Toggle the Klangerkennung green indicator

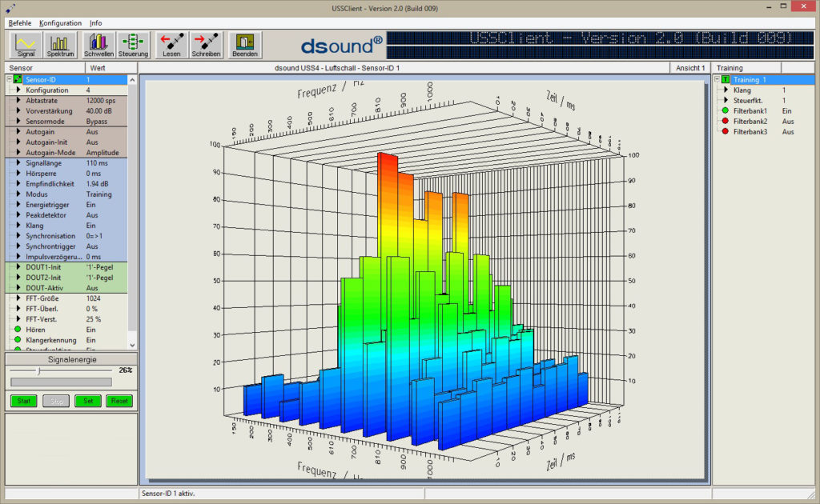click(x=18, y=340)
